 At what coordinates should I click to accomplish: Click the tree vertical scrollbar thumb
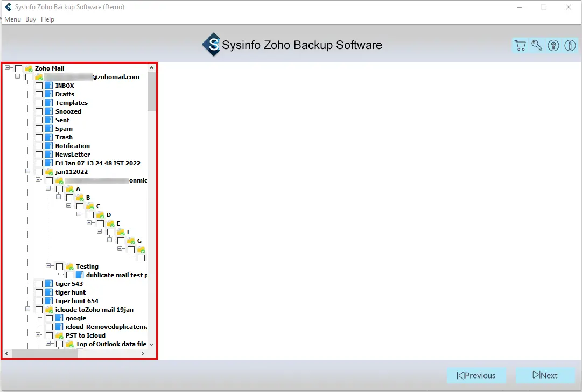[x=151, y=92]
